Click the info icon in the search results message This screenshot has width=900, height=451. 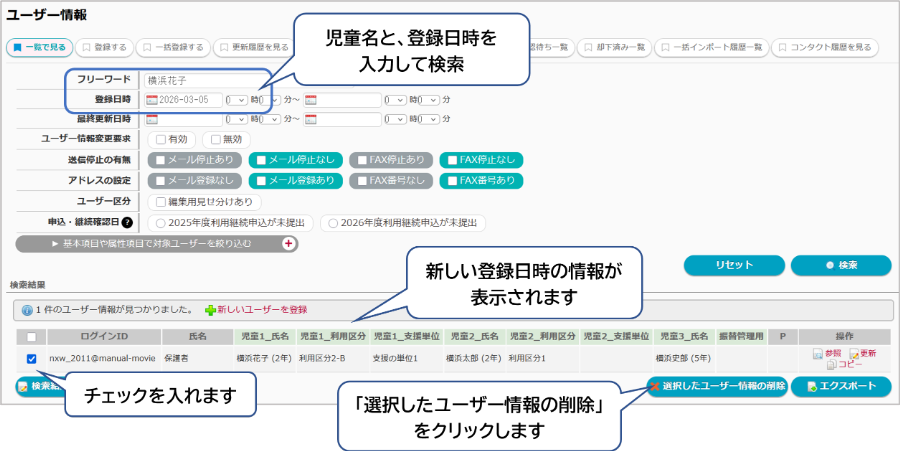27,311
